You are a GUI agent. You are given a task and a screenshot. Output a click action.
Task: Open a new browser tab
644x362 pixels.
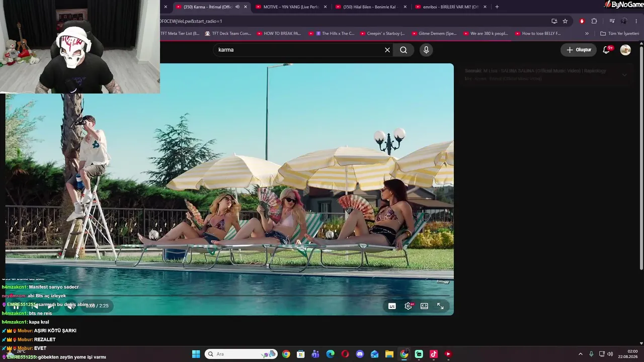497,7
